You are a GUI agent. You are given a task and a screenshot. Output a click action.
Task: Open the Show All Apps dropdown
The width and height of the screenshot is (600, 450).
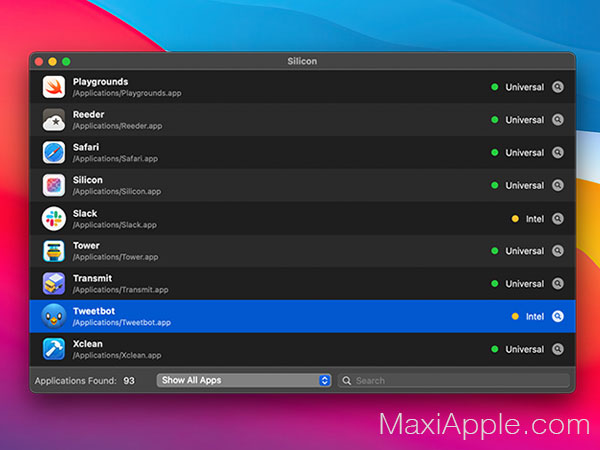[244, 380]
